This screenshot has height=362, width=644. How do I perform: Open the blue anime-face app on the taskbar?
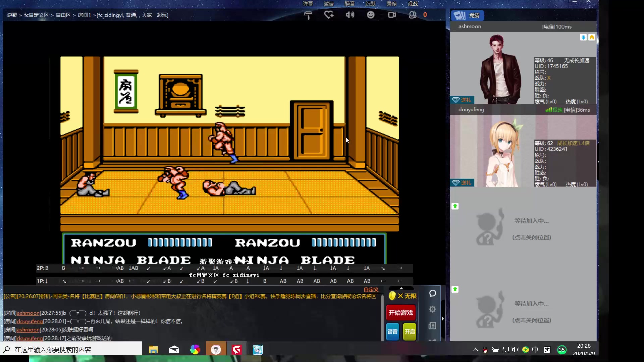pyautogui.click(x=257, y=350)
